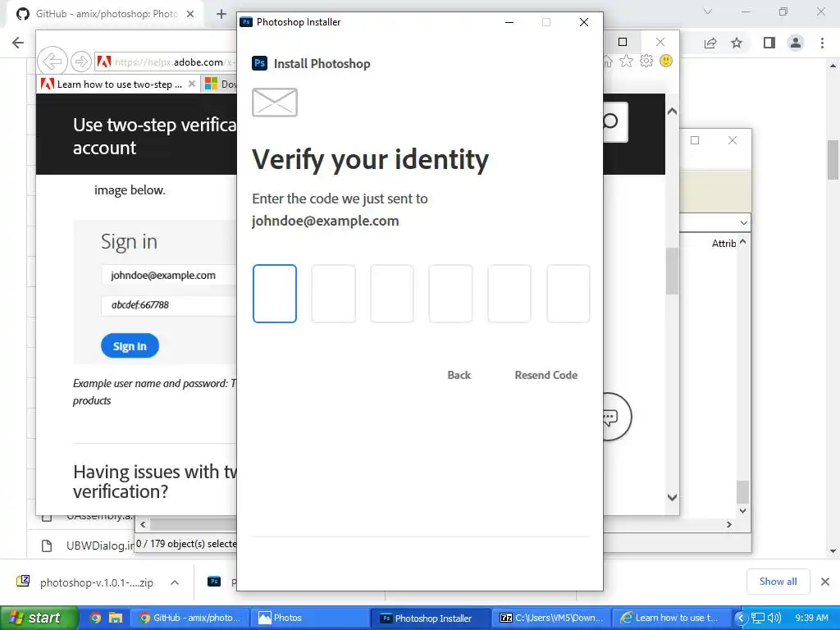Toggle Chrome side panel icon
The width and height of the screenshot is (840, 630).
[x=769, y=43]
